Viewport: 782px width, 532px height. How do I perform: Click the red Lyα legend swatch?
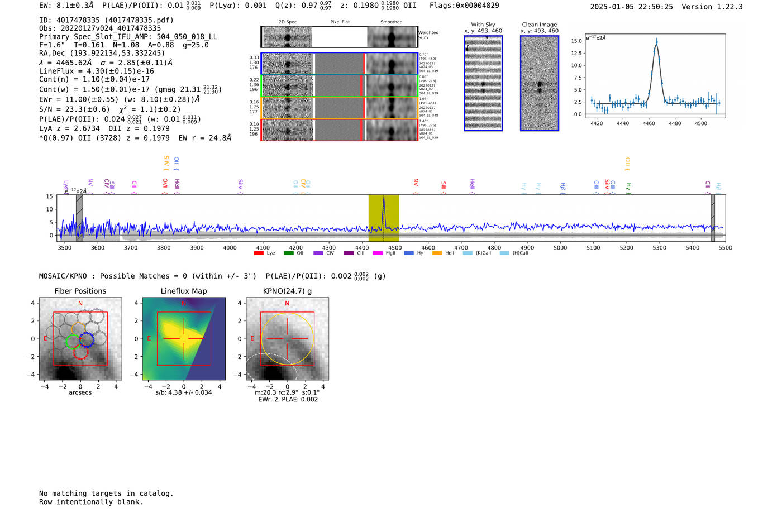coord(258,253)
